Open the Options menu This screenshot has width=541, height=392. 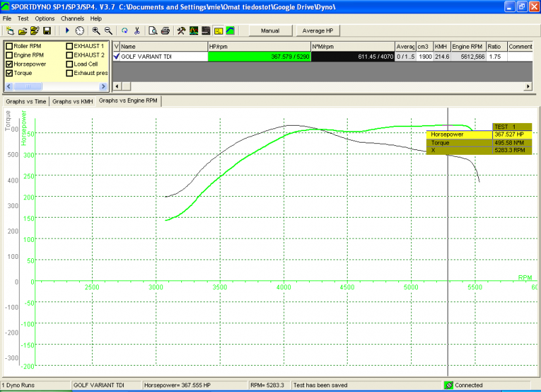45,18
